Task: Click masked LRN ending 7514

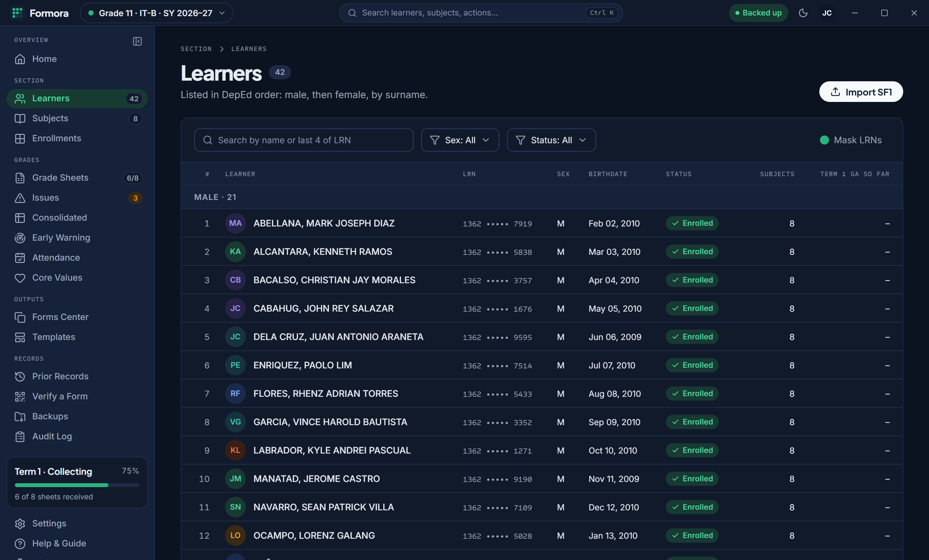Action: click(497, 365)
